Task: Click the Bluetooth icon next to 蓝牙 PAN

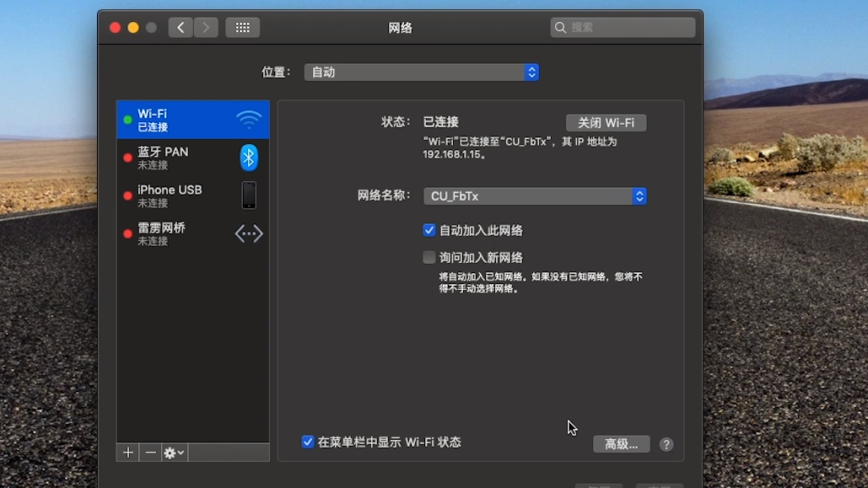Action: click(x=249, y=158)
